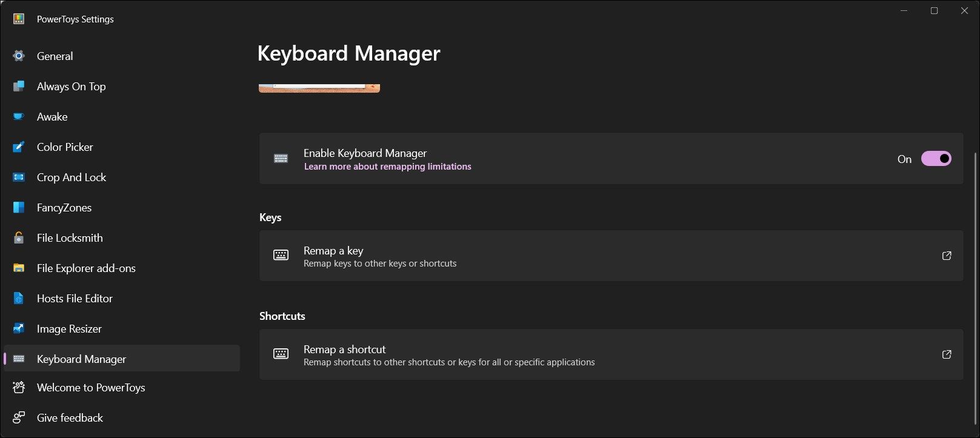Open the General settings page
Image resolution: width=980 pixels, height=438 pixels.
click(121, 56)
